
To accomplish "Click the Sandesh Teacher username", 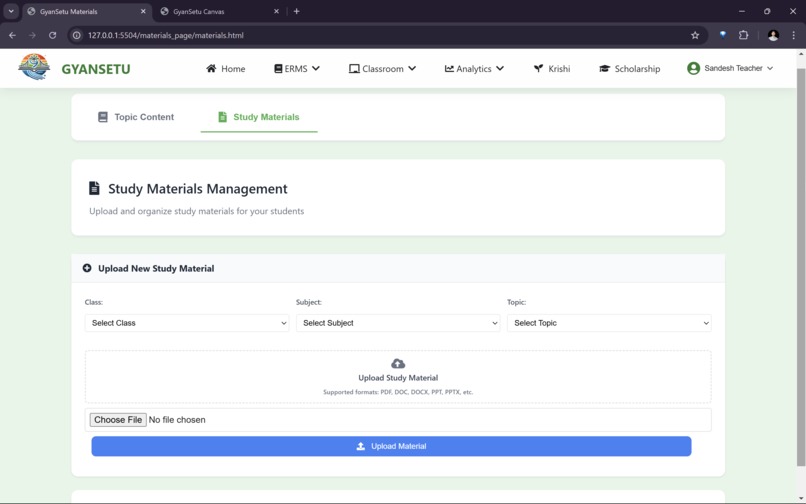I will pyautogui.click(x=733, y=68).
